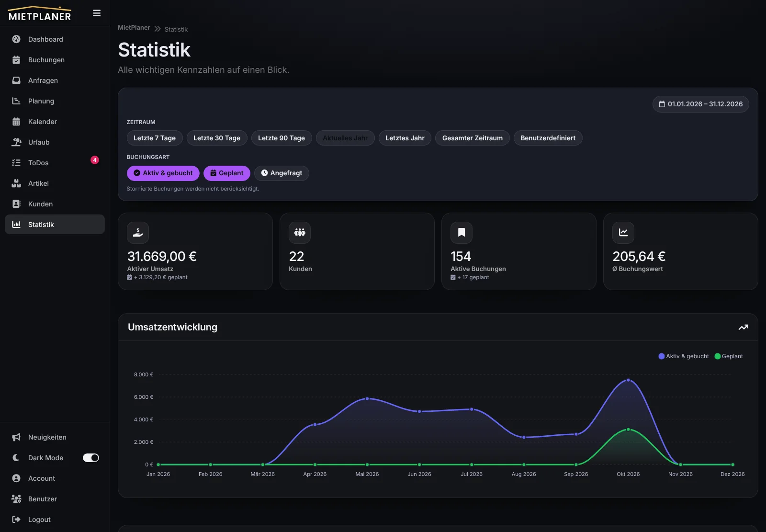
Task: Select the 'Letzte 7 Tage' period
Action: tap(155, 138)
